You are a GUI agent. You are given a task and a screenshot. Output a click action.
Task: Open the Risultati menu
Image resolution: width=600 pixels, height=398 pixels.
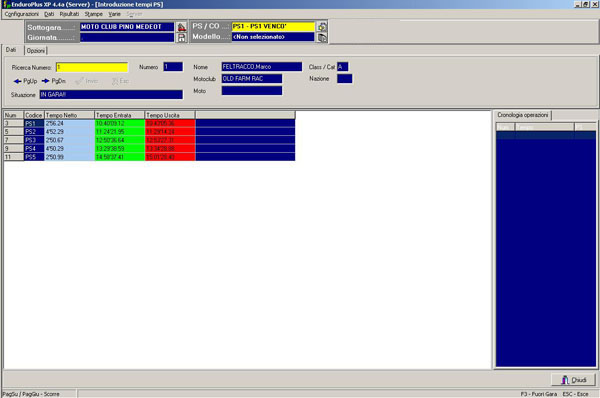coord(69,14)
